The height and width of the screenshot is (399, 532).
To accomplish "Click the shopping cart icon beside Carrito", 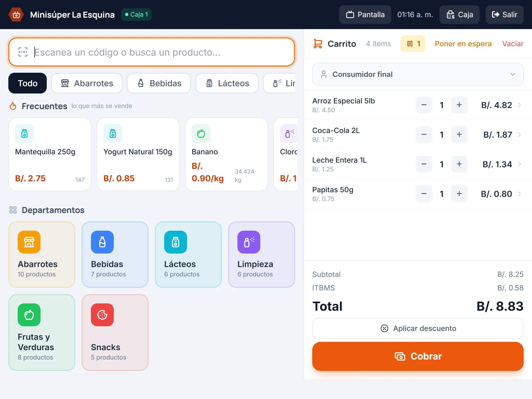I will click(x=318, y=44).
